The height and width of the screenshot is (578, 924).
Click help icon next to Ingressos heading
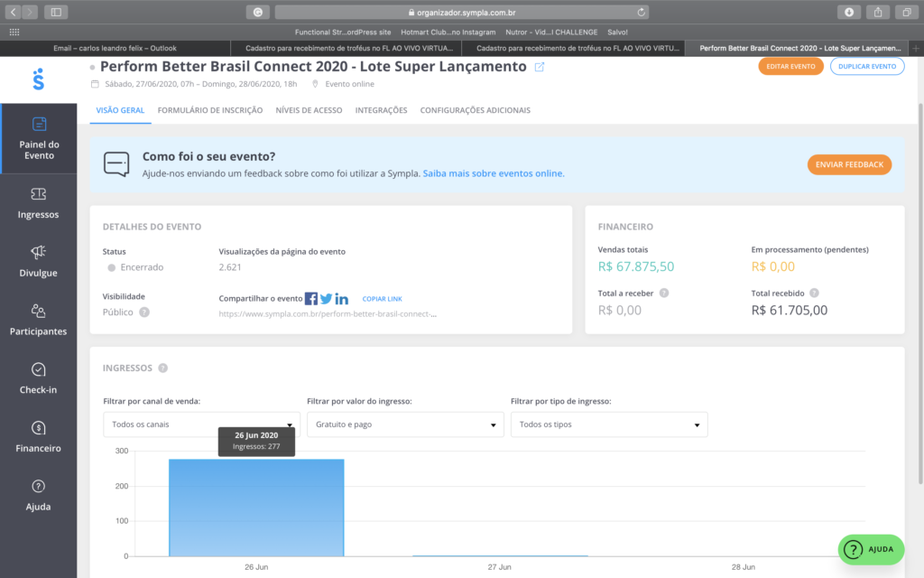[x=163, y=368]
